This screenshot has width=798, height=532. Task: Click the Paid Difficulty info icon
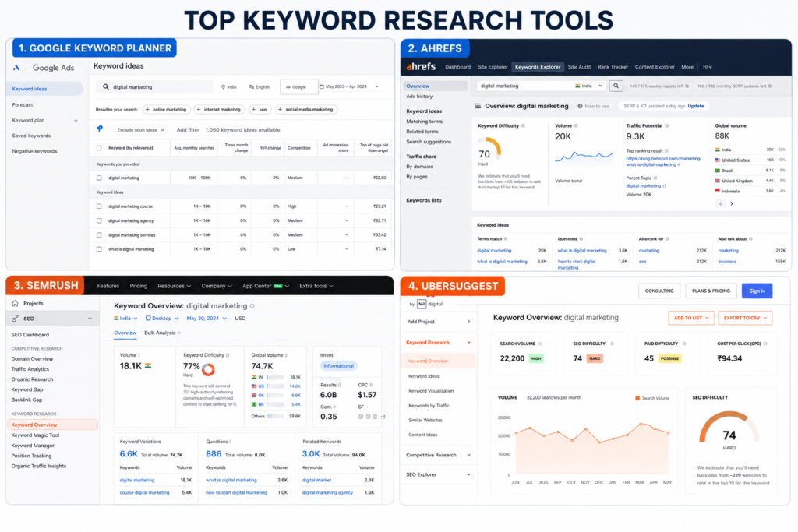(x=684, y=344)
